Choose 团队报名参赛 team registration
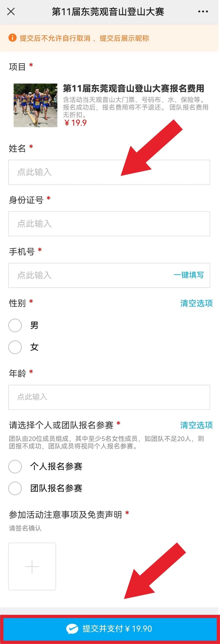The width and height of the screenshot is (220, 644). pos(15,488)
